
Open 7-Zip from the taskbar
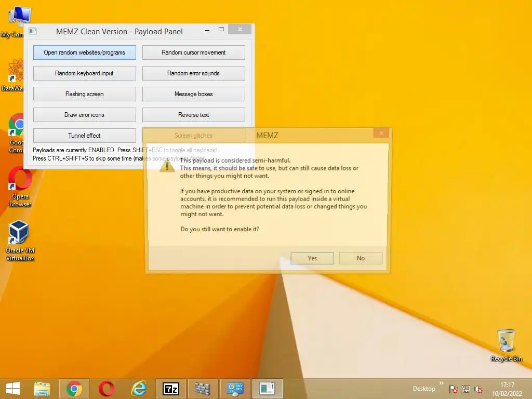(171, 389)
